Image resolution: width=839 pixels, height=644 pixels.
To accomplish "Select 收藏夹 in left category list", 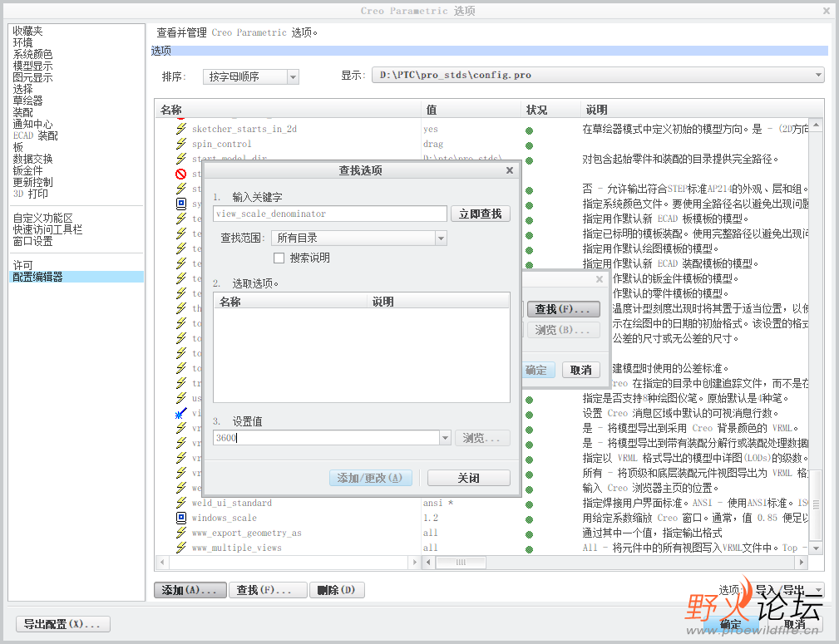I will (x=27, y=31).
